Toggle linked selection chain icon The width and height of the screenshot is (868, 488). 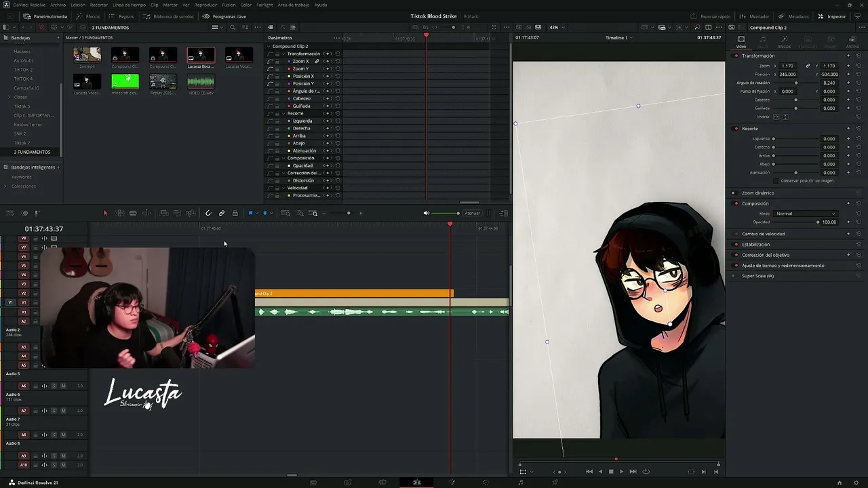(222, 213)
